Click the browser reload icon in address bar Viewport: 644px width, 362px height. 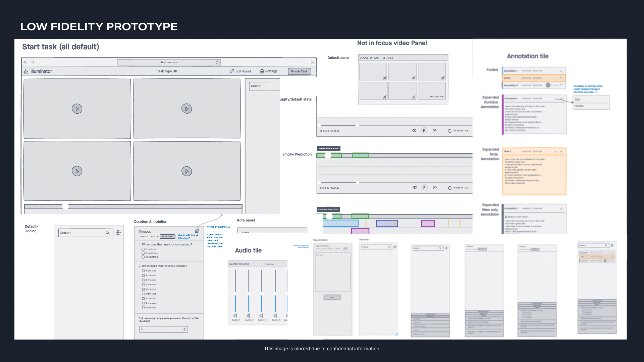pyautogui.click(x=218, y=62)
